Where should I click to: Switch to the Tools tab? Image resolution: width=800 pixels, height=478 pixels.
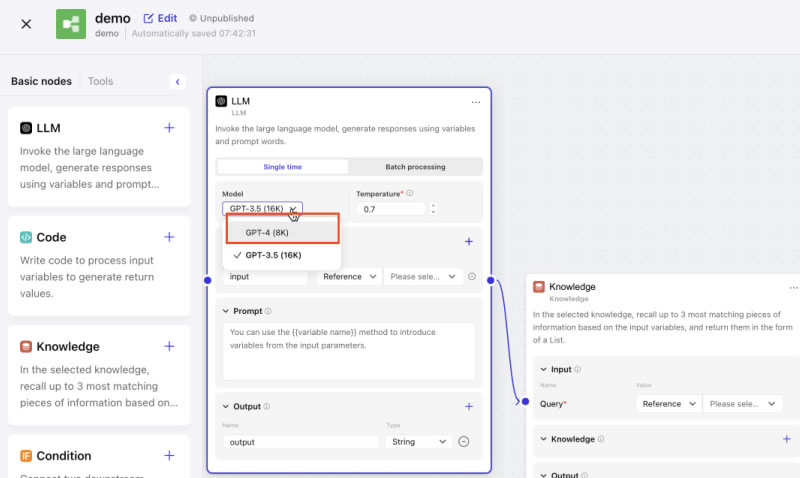(100, 81)
